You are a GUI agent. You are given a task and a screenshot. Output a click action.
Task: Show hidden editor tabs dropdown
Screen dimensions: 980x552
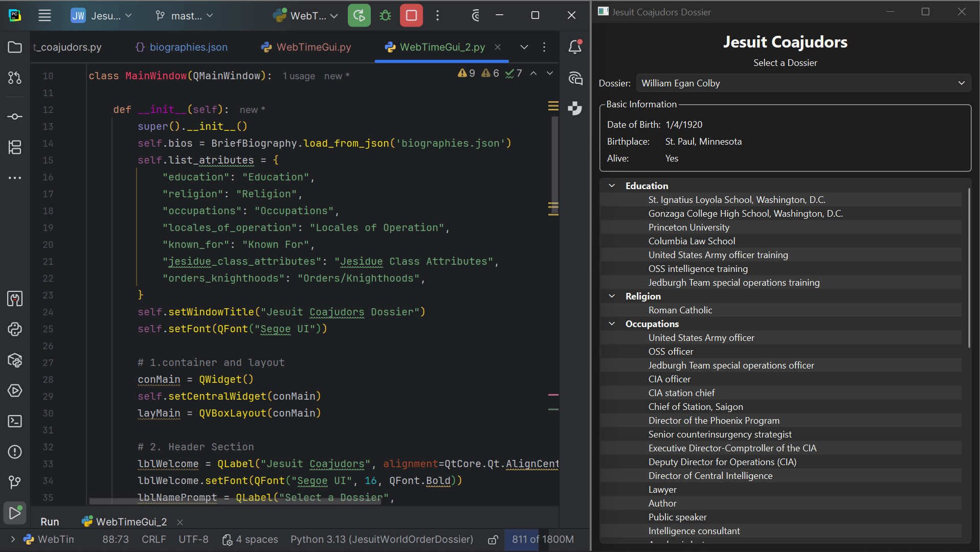[x=524, y=47]
